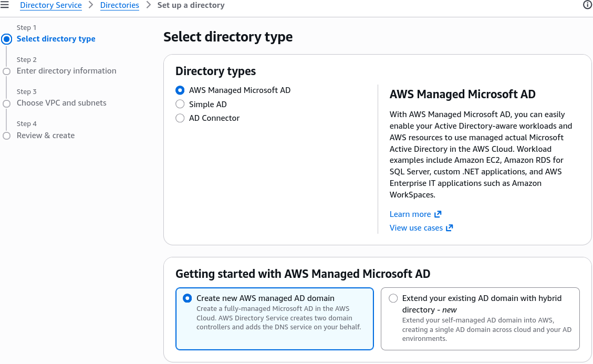Image resolution: width=593 pixels, height=364 pixels.
Task: Go to Directory Service breadcrumb
Action: (50, 5)
